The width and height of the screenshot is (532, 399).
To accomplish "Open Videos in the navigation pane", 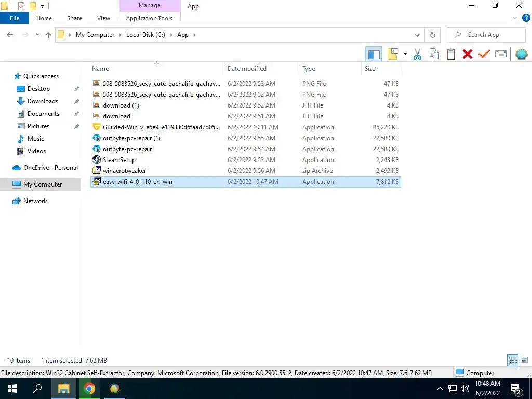I will (36, 151).
